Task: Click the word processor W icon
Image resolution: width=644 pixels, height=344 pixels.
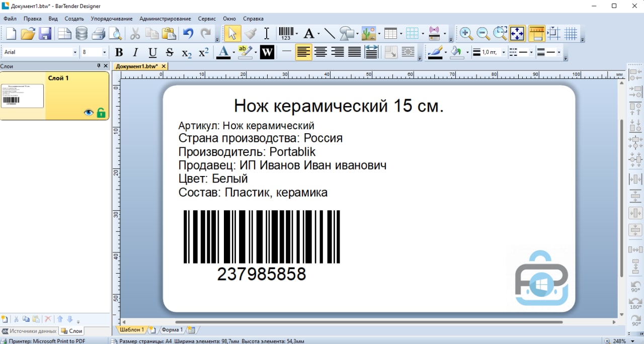Action: tap(267, 52)
